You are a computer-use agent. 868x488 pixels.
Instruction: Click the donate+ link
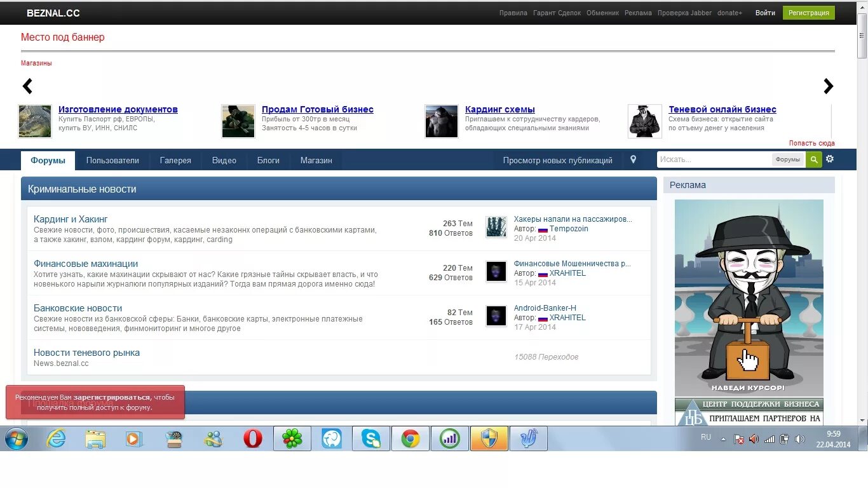point(730,13)
